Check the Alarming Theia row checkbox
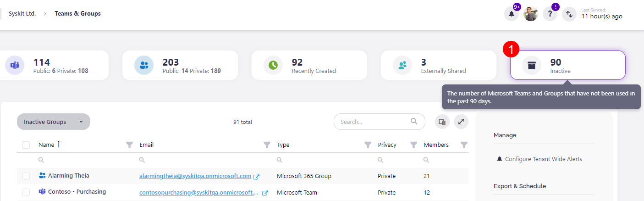Viewport: 644px width, 201px height. tap(26, 176)
